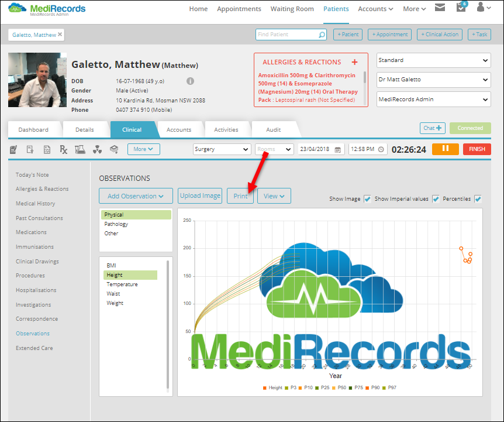This screenshot has height=422, width=504.
Task: Click the certificate document toolbar icon
Action: click(x=30, y=149)
